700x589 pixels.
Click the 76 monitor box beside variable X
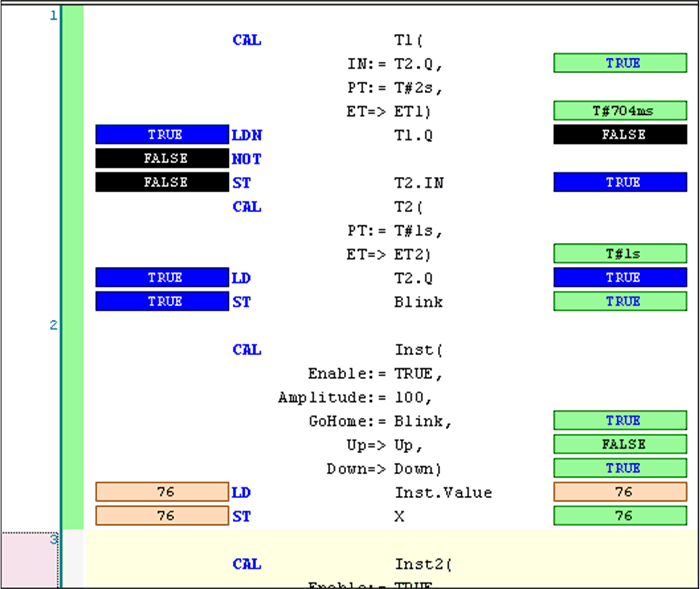(x=620, y=515)
